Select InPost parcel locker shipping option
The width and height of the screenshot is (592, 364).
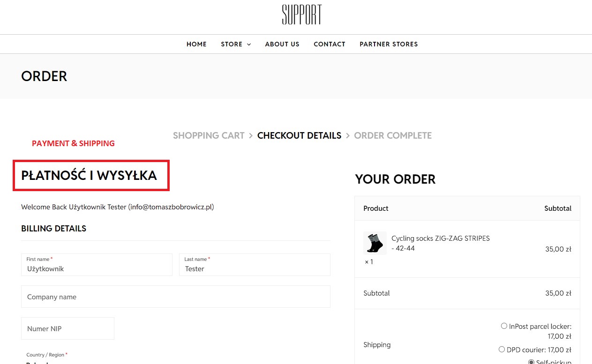[504, 326]
